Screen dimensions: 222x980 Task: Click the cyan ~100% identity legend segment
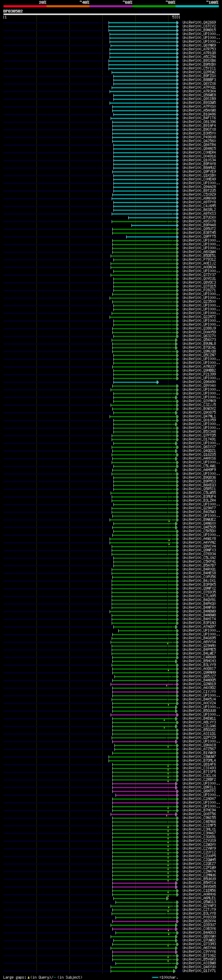pos(197,6)
